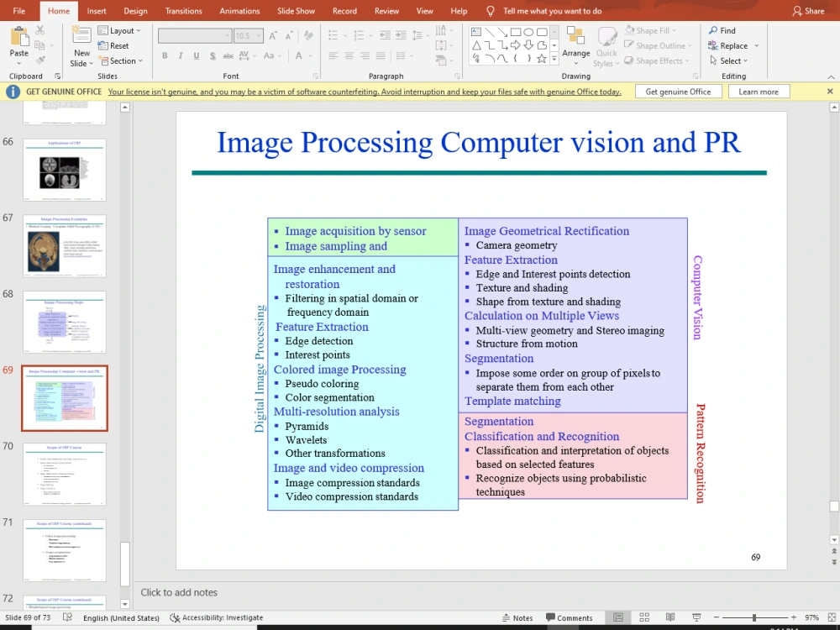Open the Quick Styles gallery
Screen dimensions: 840x630
pos(607,47)
